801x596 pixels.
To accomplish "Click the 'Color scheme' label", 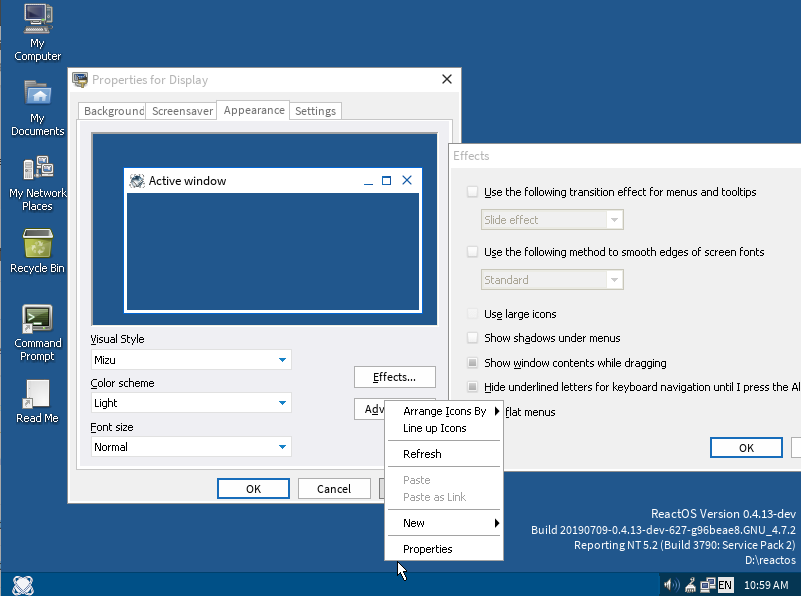I will click(x=122, y=383).
